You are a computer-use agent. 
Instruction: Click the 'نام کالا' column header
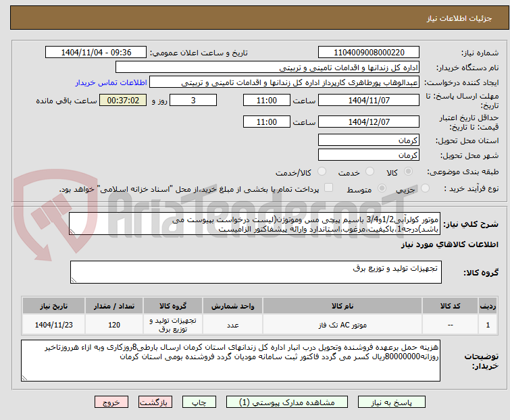tap(342, 306)
